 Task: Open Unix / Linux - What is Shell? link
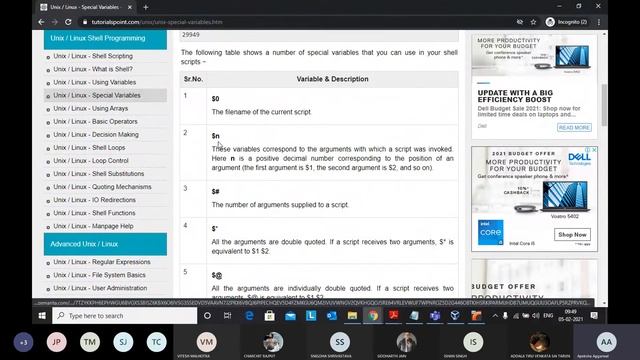coord(93,69)
